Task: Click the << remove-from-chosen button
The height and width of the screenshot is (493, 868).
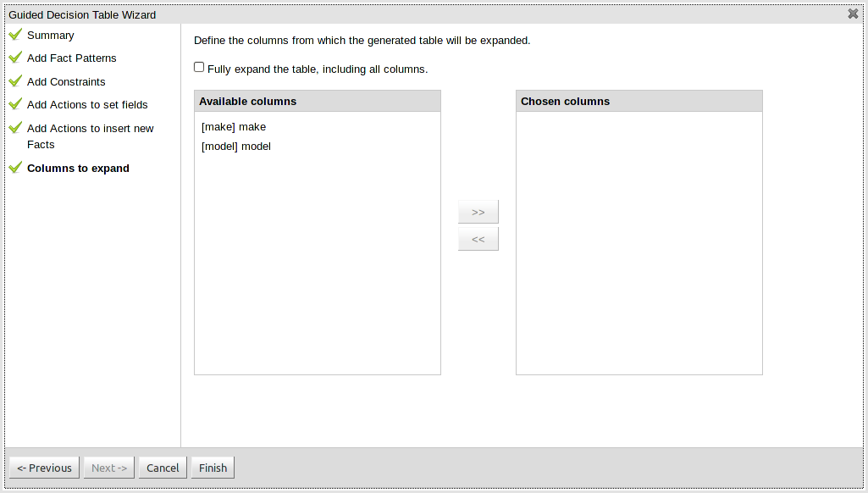Action: (x=478, y=239)
